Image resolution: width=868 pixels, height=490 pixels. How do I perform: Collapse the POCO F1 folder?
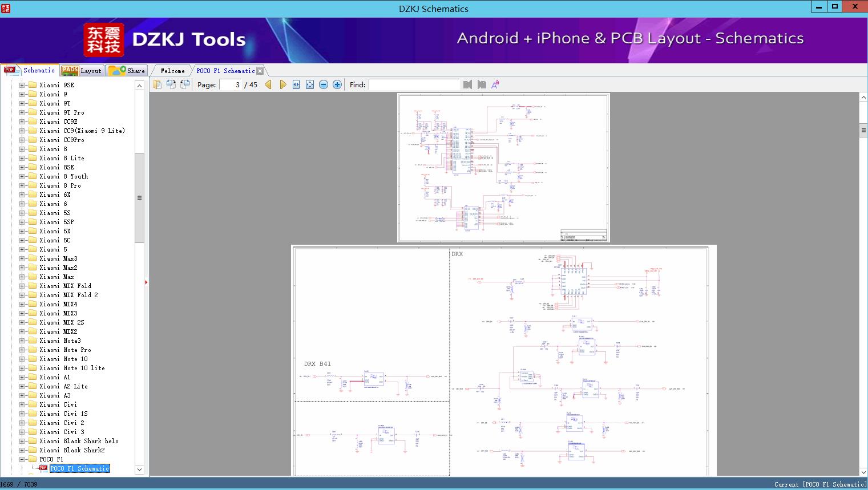22,459
